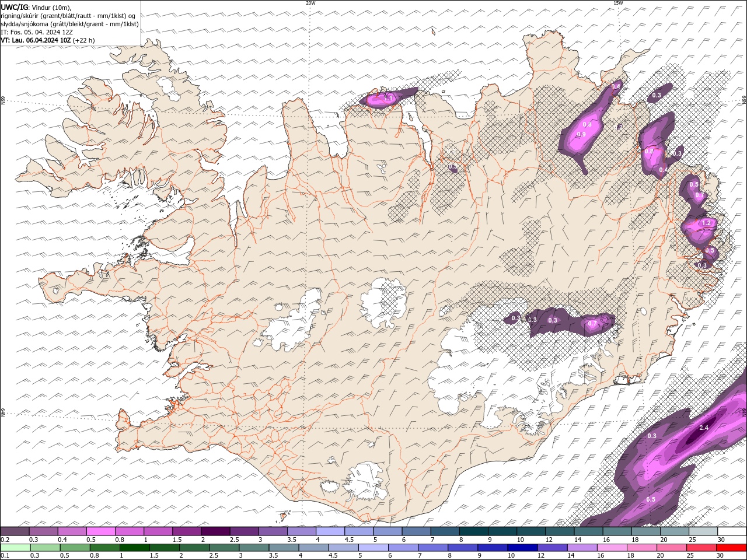Image resolution: width=747 pixels, height=560 pixels.
Task: Click the 'slydda/snjókoma' legend description line
Action: pyautogui.click(x=70, y=24)
